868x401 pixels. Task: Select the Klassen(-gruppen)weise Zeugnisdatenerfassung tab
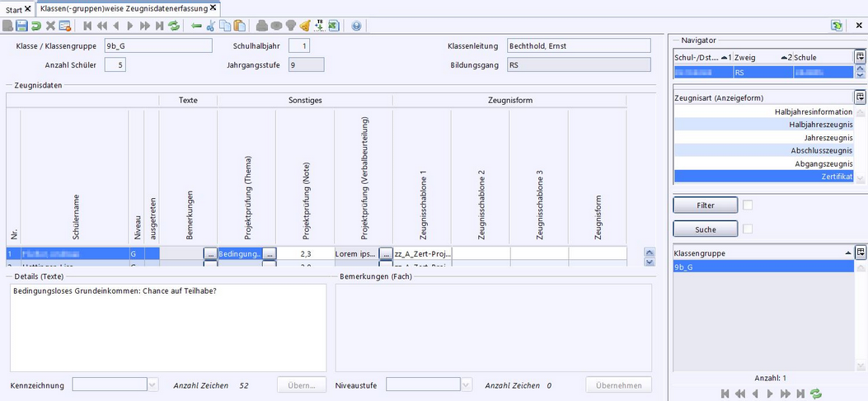(124, 8)
